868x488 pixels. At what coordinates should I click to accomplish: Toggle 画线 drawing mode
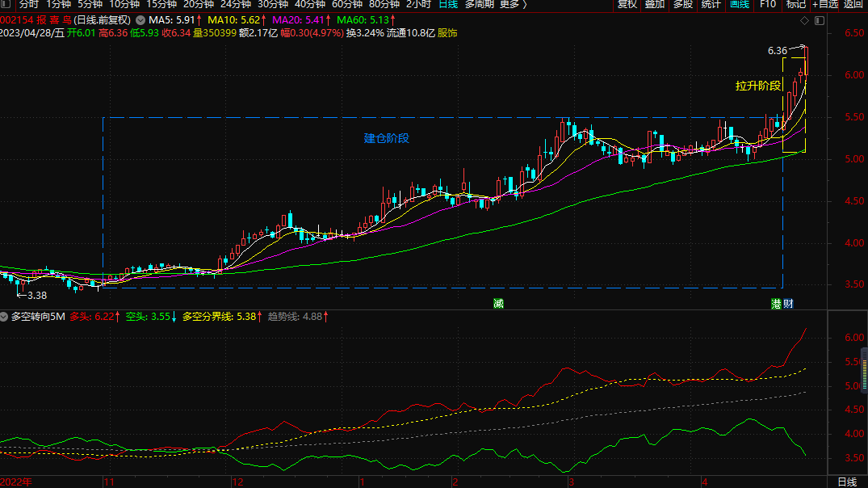click(740, 5)
